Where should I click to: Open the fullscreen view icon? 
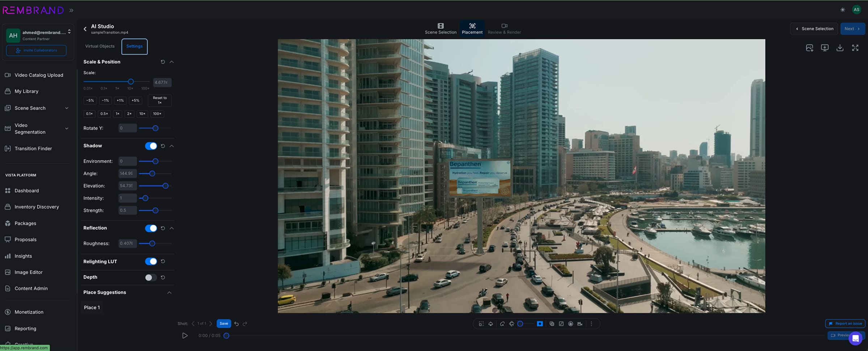pyautogui.click(x=855, y=47)
